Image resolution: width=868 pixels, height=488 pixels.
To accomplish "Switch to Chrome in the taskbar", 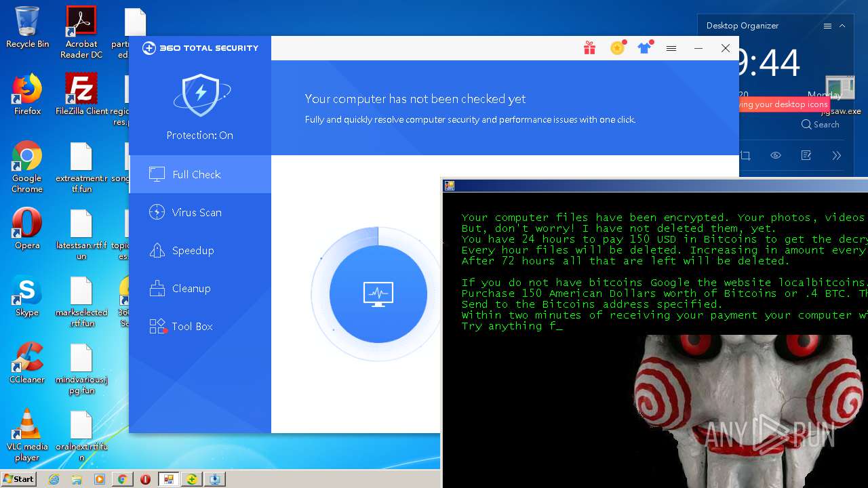I will [x=122, y=479].
